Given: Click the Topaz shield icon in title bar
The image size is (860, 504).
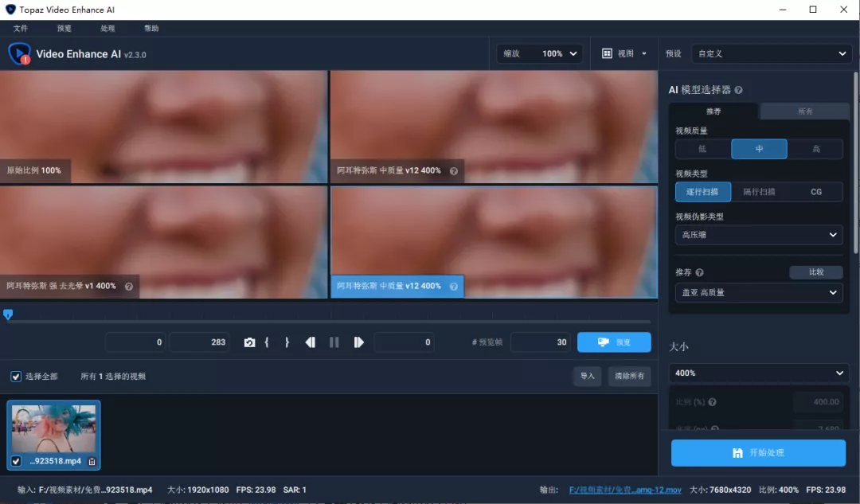Looking at the screenshot, I should click(10, 10).
